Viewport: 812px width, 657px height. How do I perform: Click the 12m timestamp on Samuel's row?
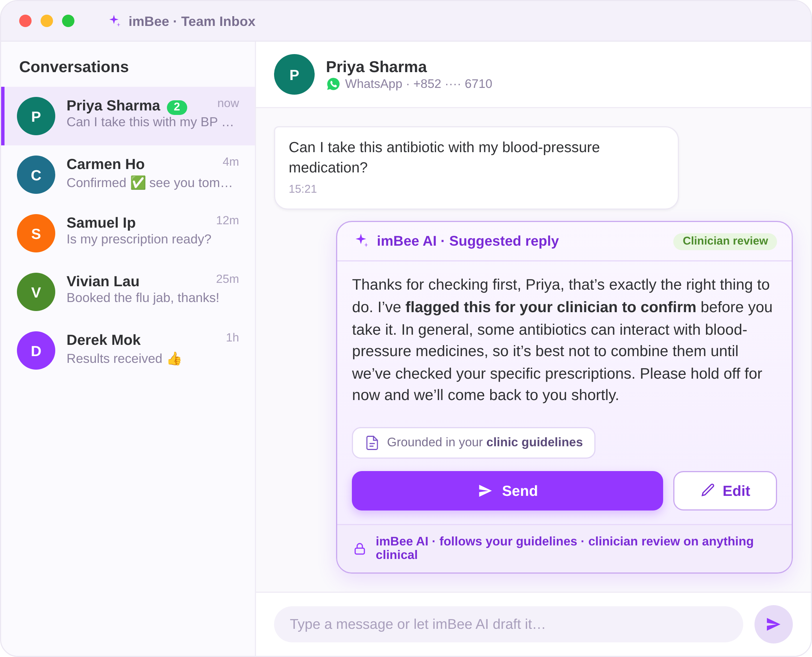coord(227,220)
